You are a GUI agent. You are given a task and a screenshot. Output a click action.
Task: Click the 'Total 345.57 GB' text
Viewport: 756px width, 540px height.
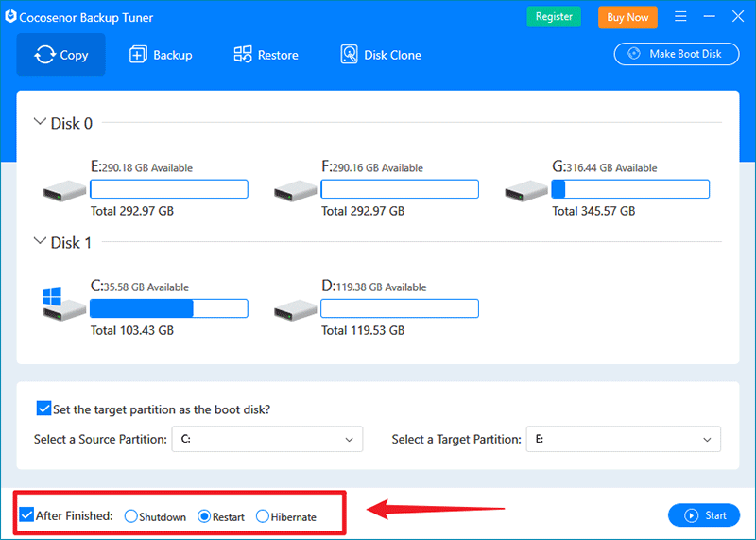pyautogui.click(x=593, y=211)
